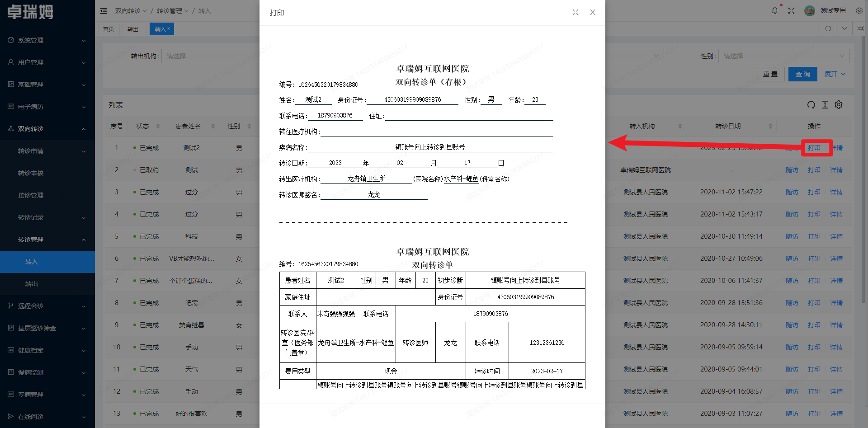Switch to the 转出 tab
The height and width of the screenshot is (428, 868).
(133, 28)
